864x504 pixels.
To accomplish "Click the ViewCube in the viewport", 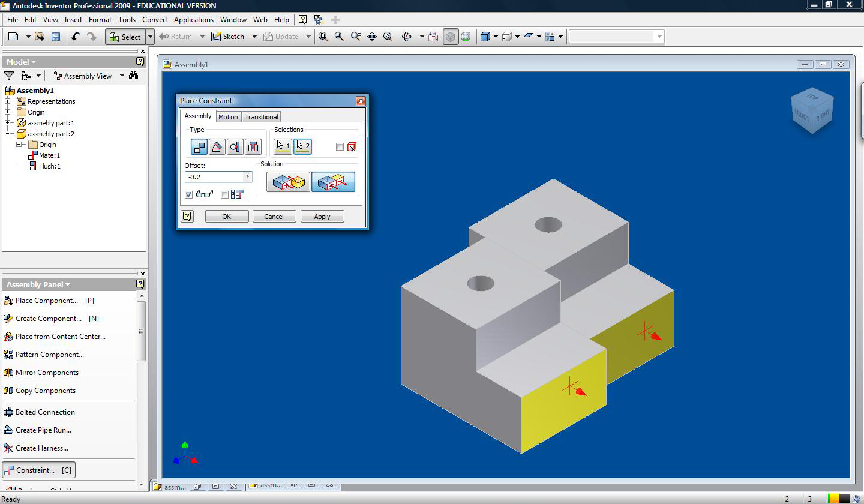I will (812, 111).
